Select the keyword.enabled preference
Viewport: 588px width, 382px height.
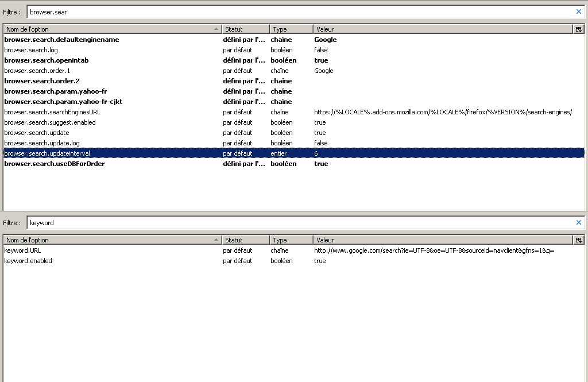tap(294, 261)
